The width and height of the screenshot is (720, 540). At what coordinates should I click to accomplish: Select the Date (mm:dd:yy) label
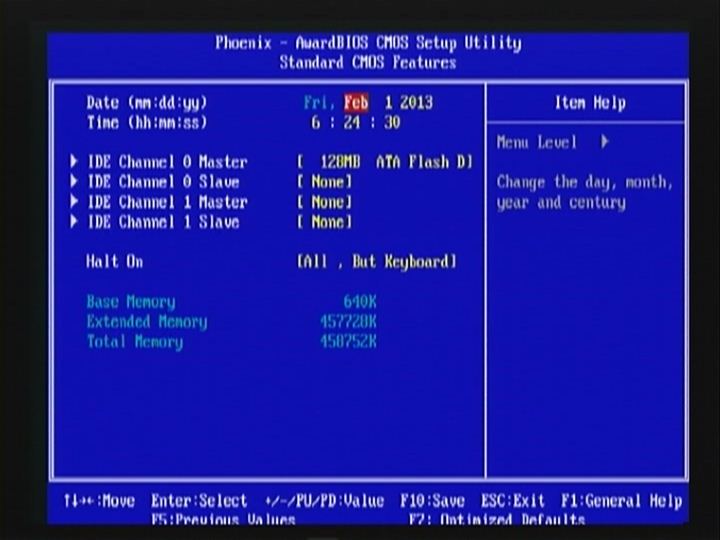point(147,103)
